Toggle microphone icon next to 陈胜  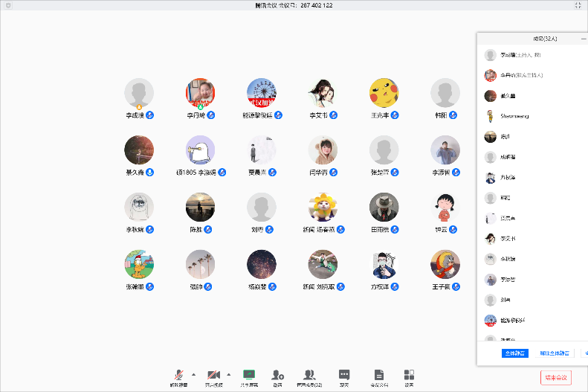tap(208, 230)
